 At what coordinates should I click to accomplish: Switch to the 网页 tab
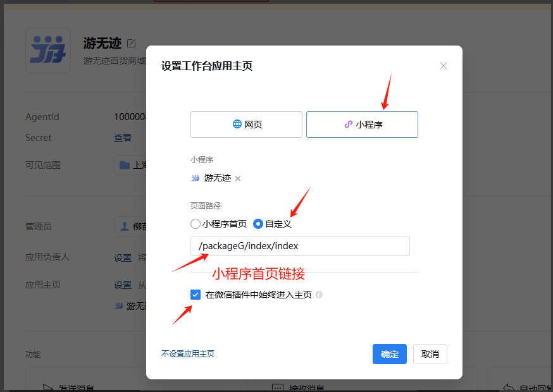[x=246, y=125]
